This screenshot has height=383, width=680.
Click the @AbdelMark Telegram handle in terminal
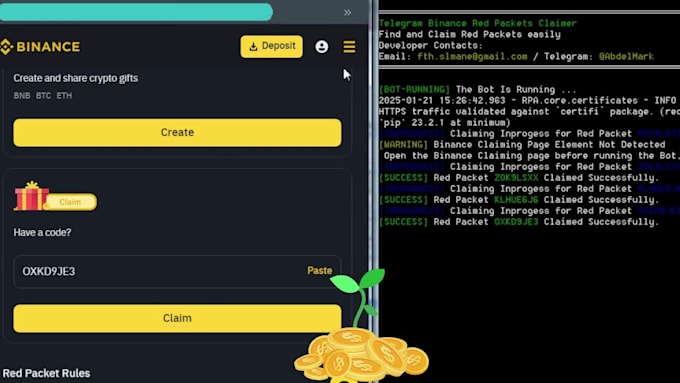626,56
